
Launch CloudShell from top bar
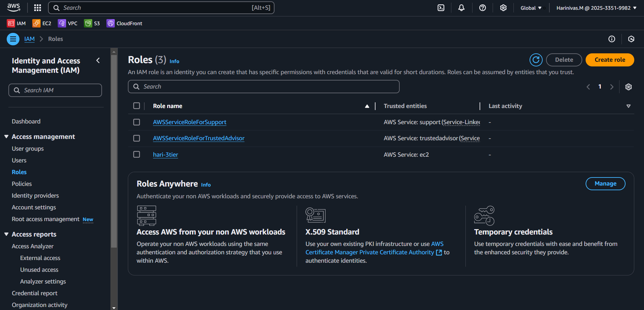coord(441,8)
